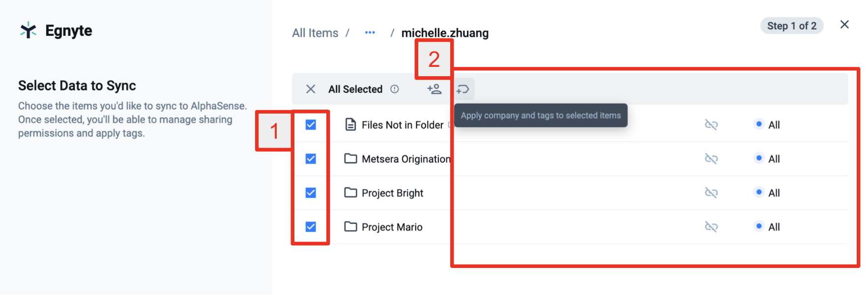Viewport: 868px width, 295px height.
Task: Toggle the Project Mario checkbox
Action: [311, 227]
